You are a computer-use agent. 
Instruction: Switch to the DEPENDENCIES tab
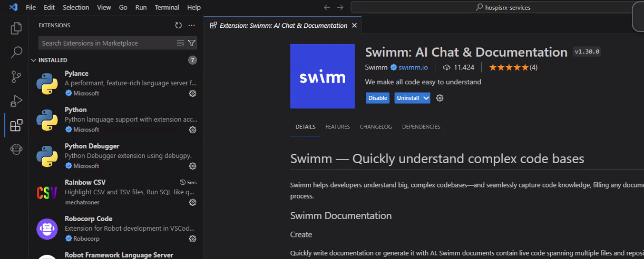pos(421,127)
